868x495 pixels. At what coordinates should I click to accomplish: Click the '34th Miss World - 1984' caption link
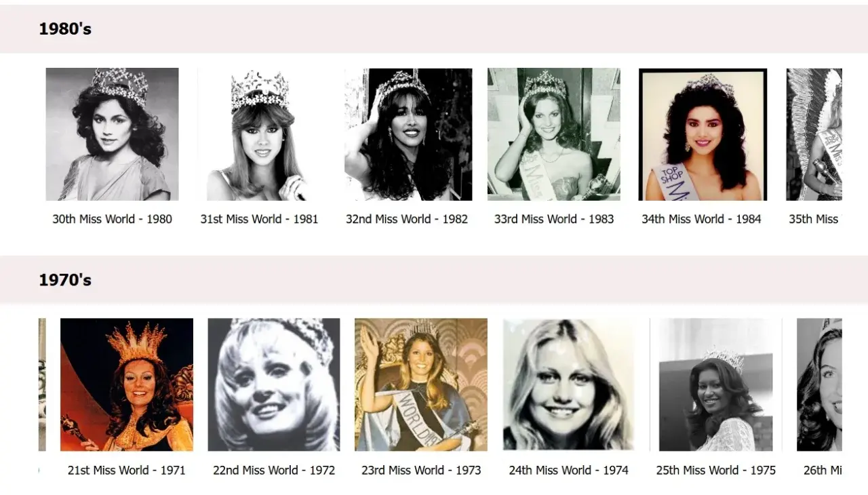(x=702, y=219)
